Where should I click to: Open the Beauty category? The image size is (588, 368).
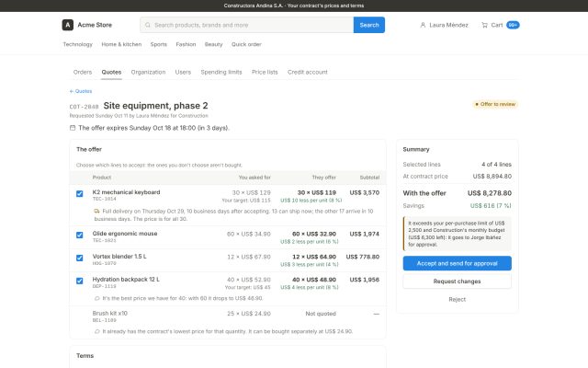point(214,44)
